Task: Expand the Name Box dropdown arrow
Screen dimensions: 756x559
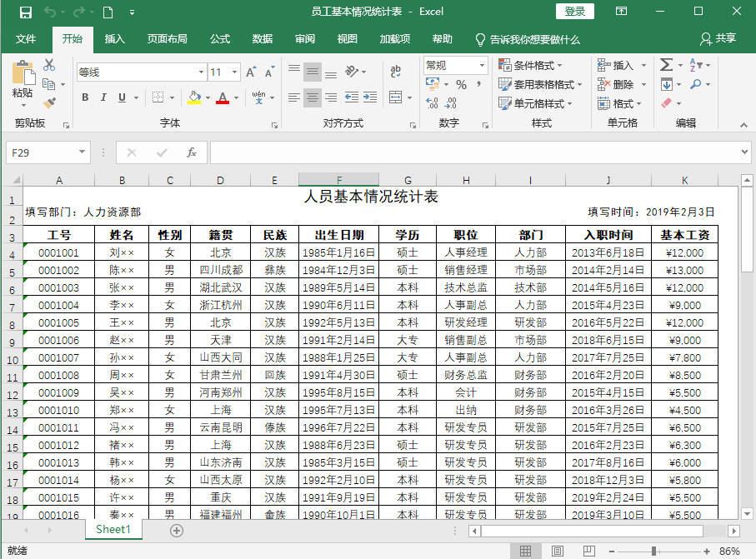Action: click(82, 152)
